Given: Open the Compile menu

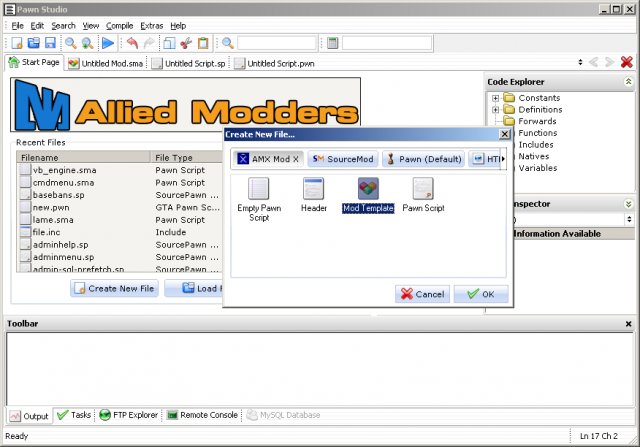Looking at the screenshot, I should coord(120,26).
